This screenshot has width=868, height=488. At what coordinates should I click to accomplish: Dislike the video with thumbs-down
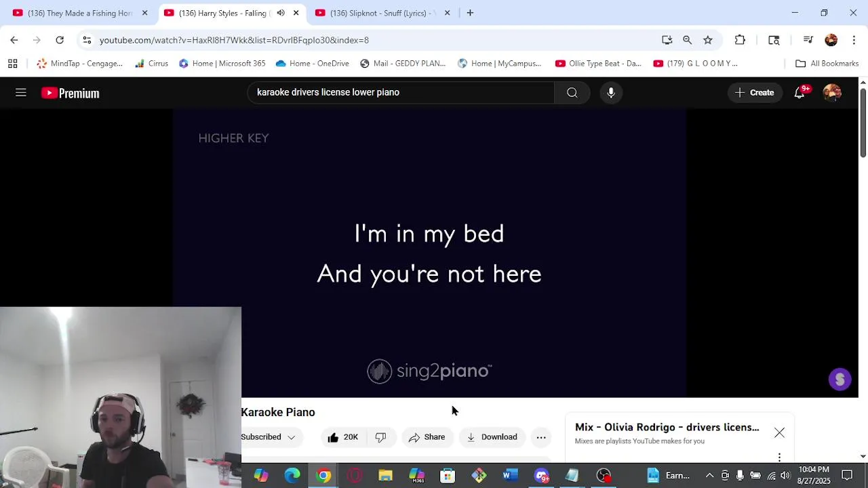point(381,437)
